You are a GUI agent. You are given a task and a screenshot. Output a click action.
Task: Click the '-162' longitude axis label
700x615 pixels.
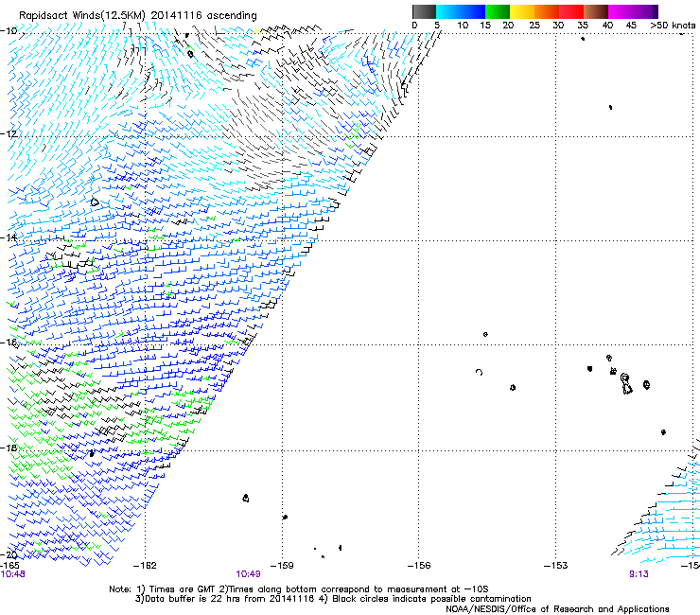point(145,566)
